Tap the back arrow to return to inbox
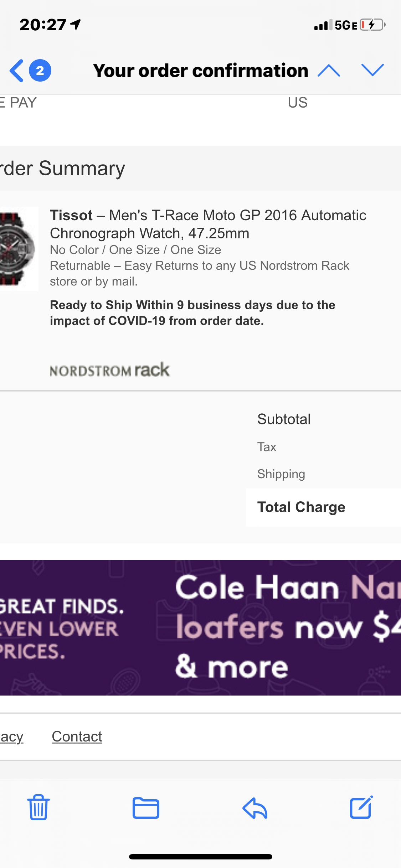Image resolution: width=401 pixels, height=868 pixels. [x=16, y=70]
